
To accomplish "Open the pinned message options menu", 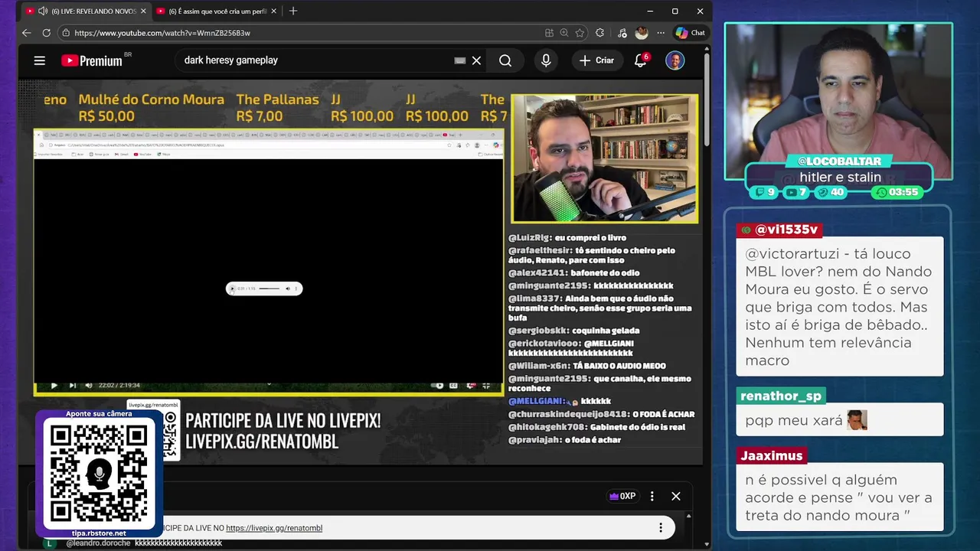I will (x=661, y=528).
